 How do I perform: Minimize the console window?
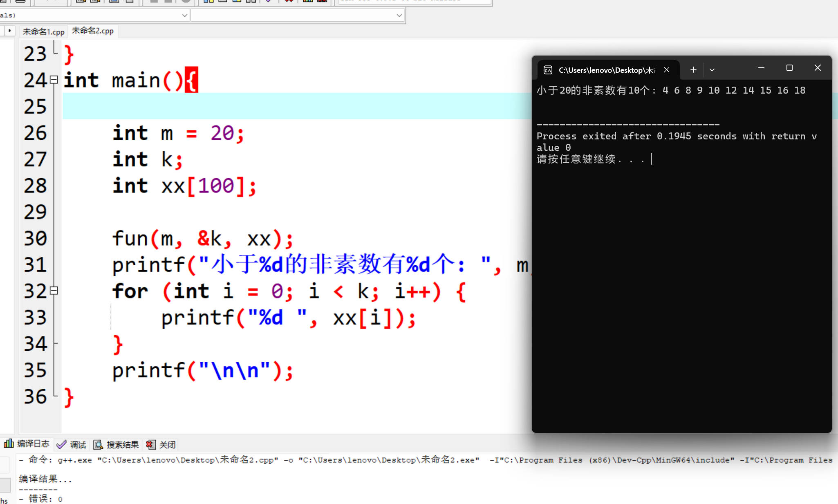tap(761, 68)
